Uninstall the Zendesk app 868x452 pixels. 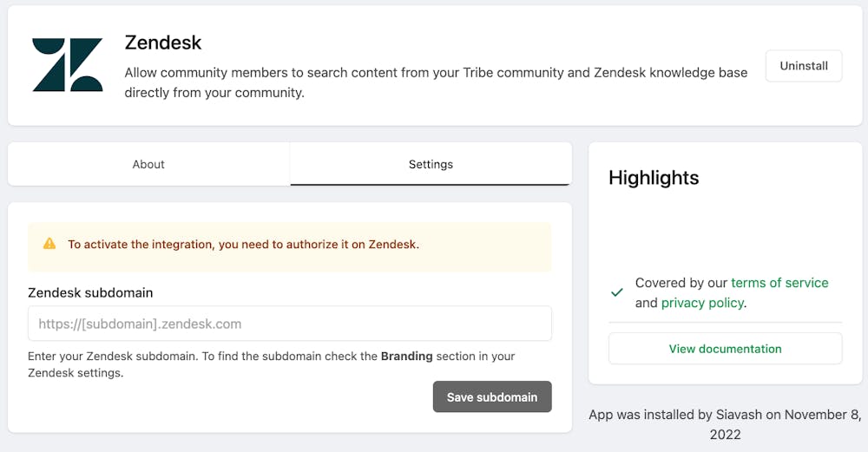tap(804, 66)
